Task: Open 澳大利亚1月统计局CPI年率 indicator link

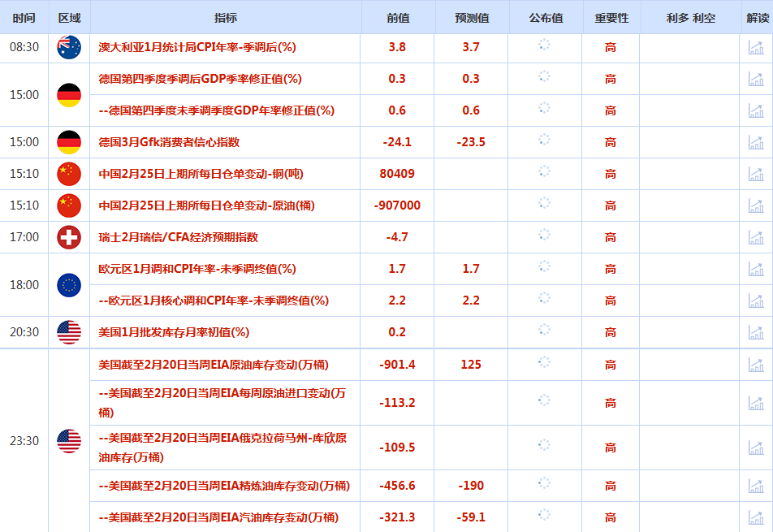Action: [x=196, y=47]
